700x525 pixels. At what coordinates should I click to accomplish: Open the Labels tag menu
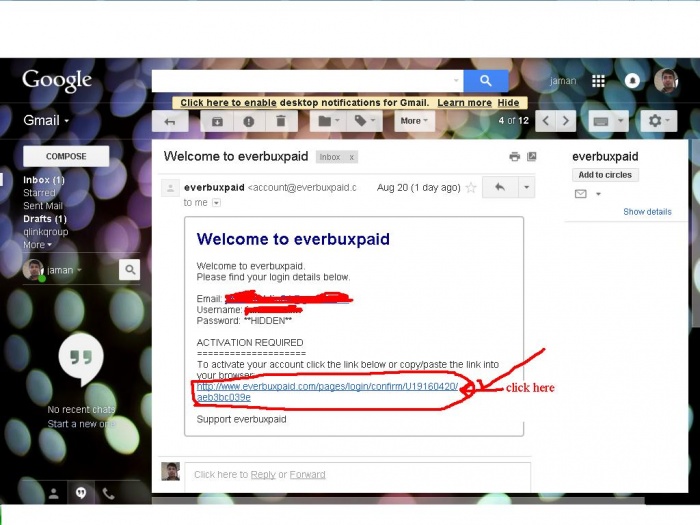pyautogui.click(x=365, y=121)
